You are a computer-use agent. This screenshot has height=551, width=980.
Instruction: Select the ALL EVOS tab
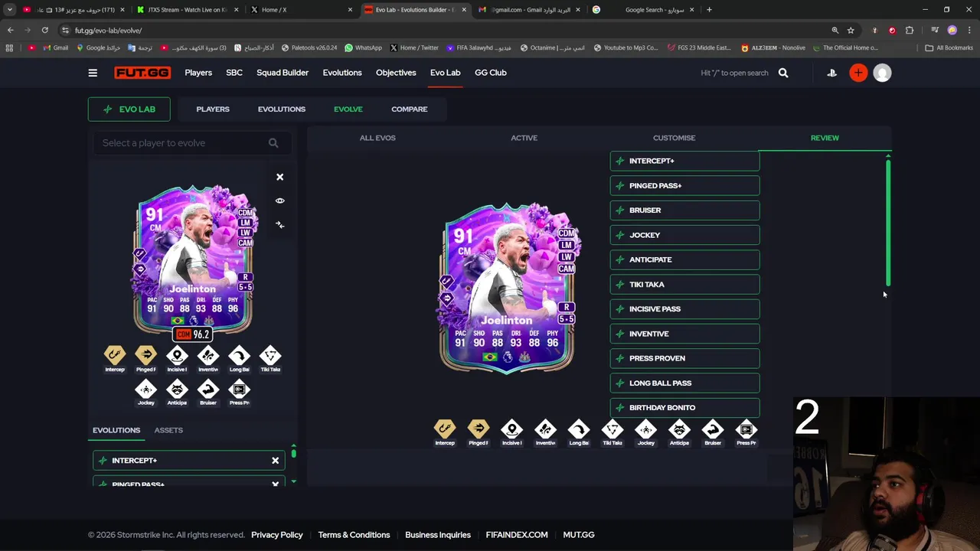click(x=377, y=138)
